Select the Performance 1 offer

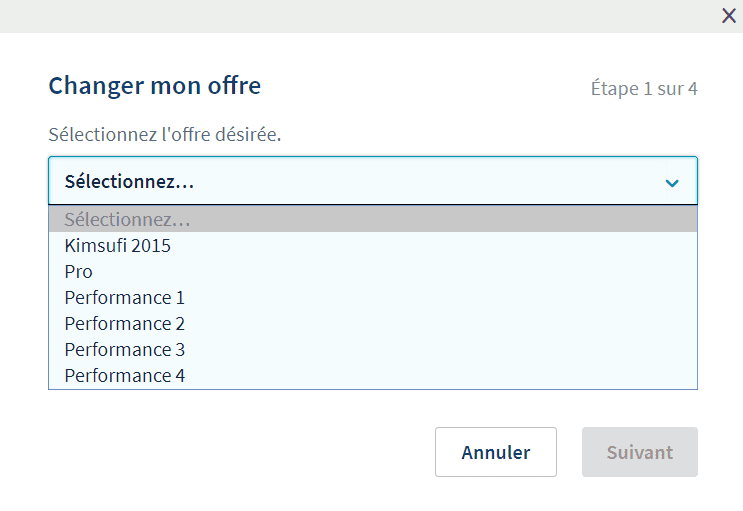tap(373, 298)
